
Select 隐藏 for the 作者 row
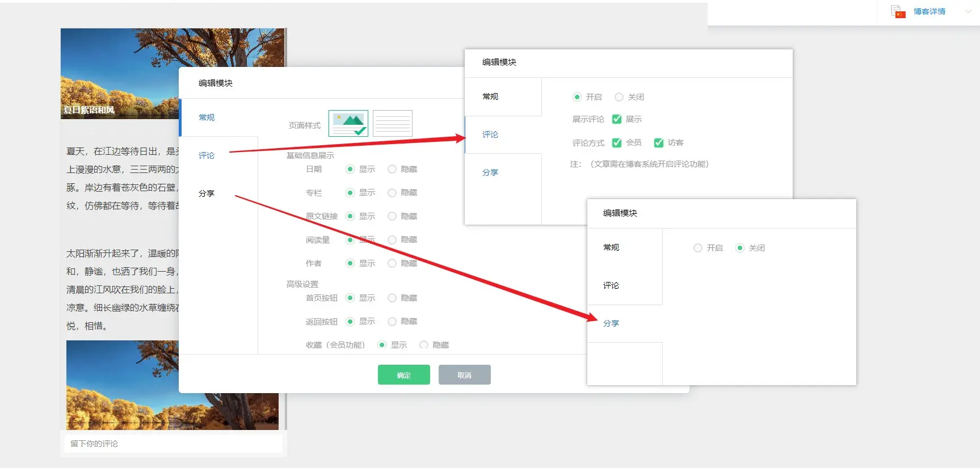tap(392, 263)
